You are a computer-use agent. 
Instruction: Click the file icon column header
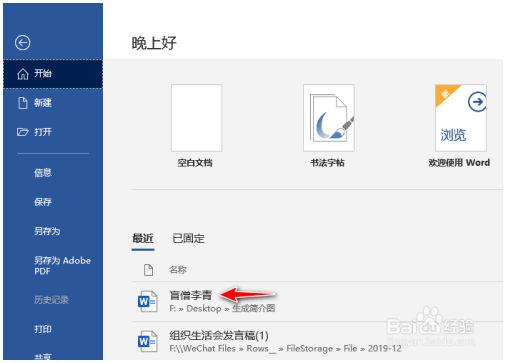[x=148, y=270]
